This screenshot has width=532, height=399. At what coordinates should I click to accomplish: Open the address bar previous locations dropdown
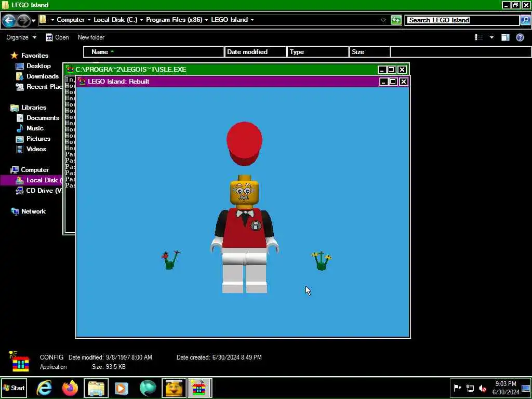pos(383,20)
